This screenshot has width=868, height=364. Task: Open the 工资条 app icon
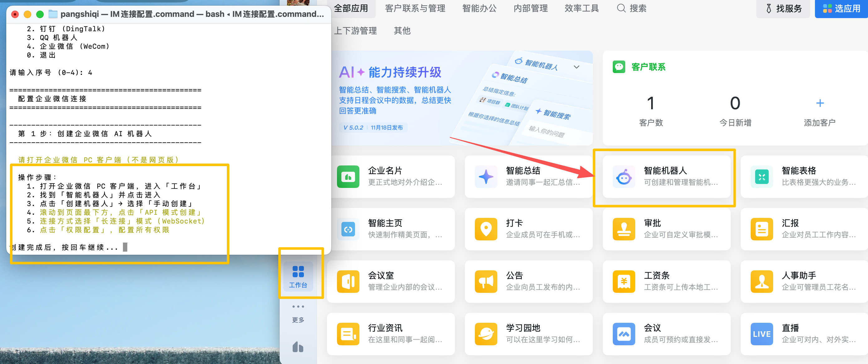pos(624,282)
